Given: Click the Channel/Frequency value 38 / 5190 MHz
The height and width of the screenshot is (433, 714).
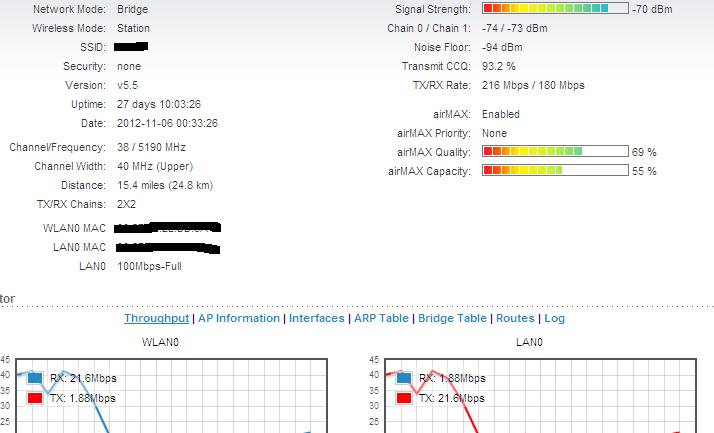Looking at the screenshot, I should [x=151, y=148].
